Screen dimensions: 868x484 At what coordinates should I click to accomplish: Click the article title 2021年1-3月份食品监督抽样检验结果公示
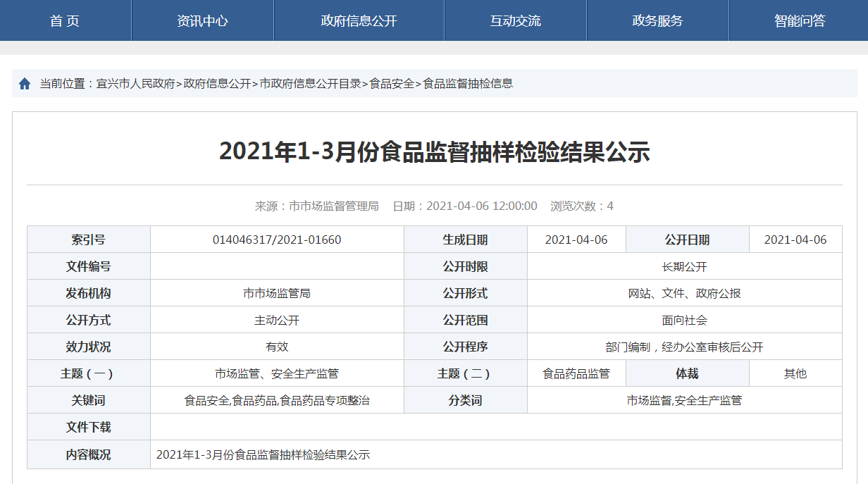[x=434, y=152]
